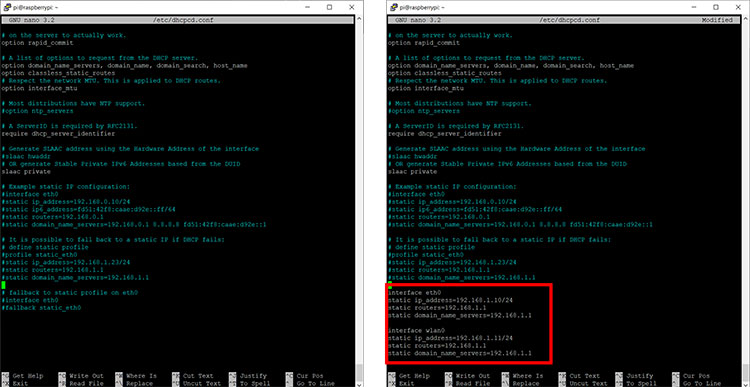Click '#slaac hwaddr' line in right window
The width and height of the screenshot is (750, 387).
pos(412,156)
